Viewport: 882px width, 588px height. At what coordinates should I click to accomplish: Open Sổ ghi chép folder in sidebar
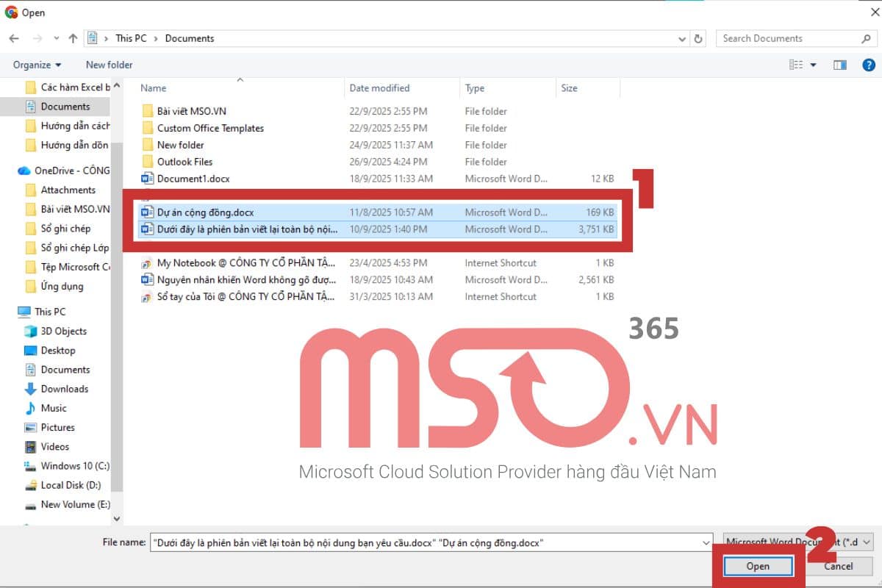[x=59, y=229]
